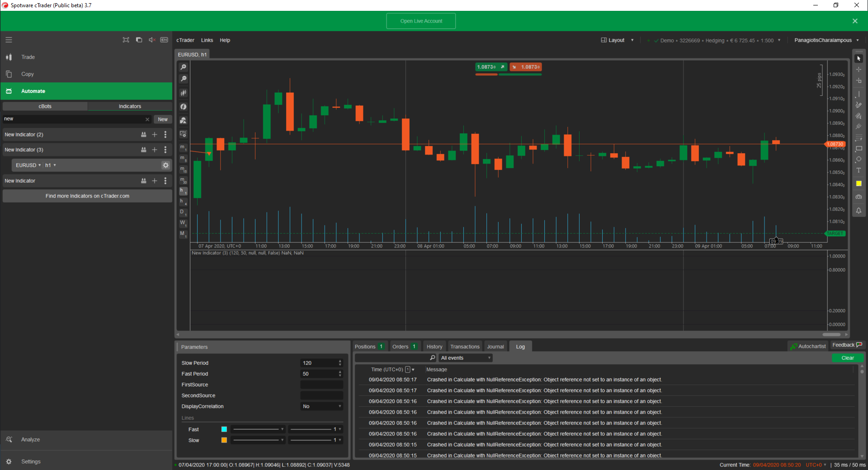Select the cursor pointer tool
The height and width of the screenshot is (470, 868).
859,59
